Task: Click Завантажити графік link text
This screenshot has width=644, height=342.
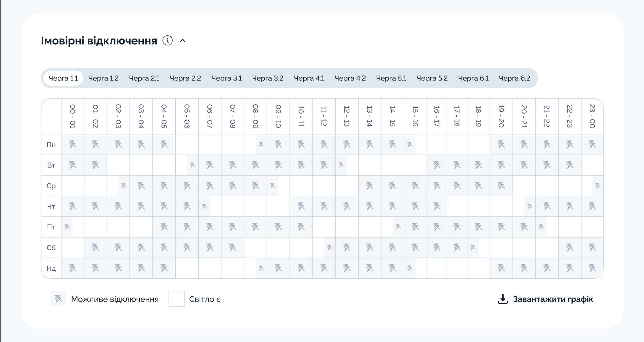Action: tap(553, 299)
